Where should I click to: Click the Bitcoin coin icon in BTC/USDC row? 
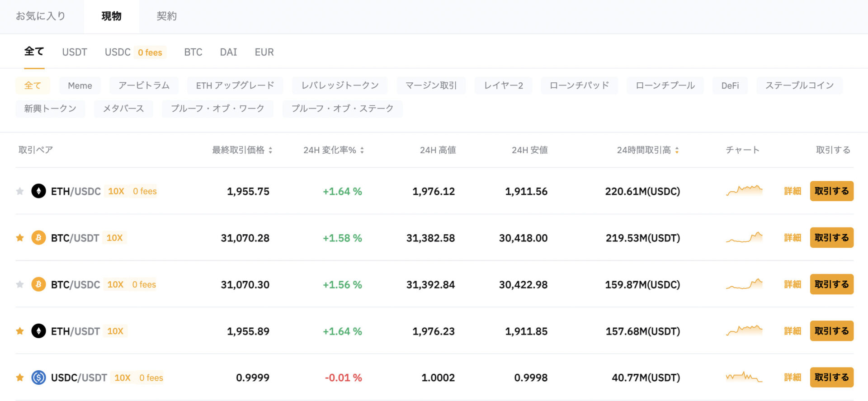[x=38, y=284]
